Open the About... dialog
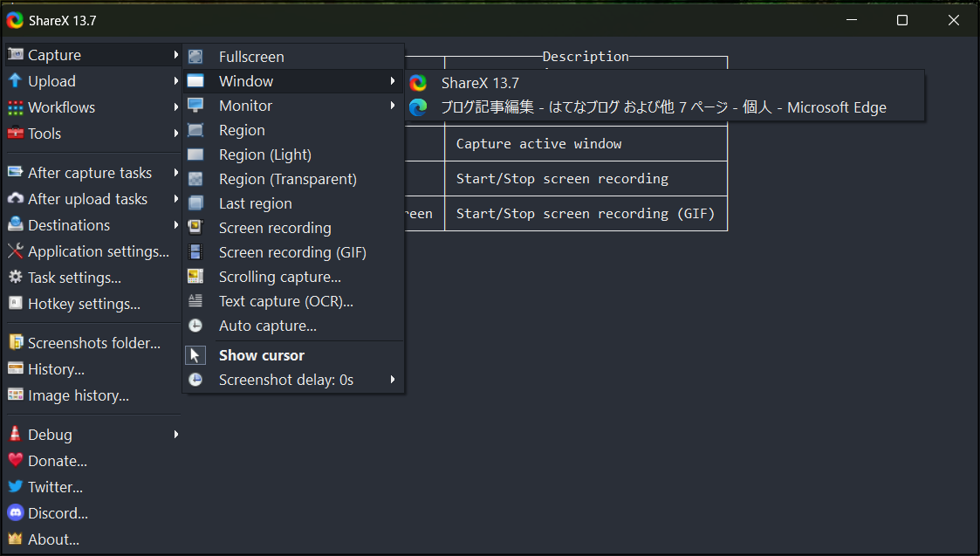980x556 pixels. click(92, 539)
